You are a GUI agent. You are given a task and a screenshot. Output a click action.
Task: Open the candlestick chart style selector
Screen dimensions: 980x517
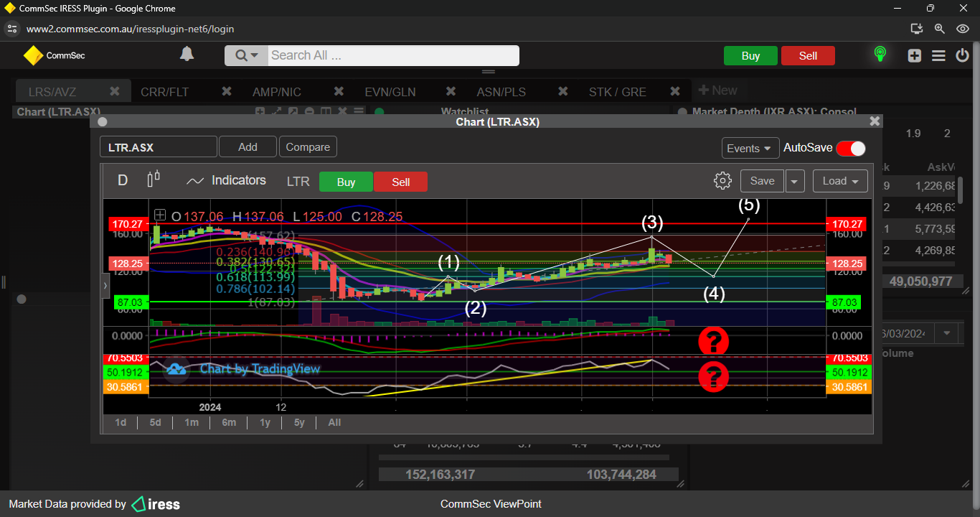click(153, 180)
